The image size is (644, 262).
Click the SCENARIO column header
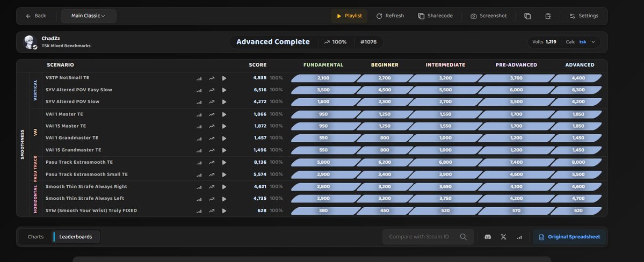pyautogui.click(x=60, y=65)
